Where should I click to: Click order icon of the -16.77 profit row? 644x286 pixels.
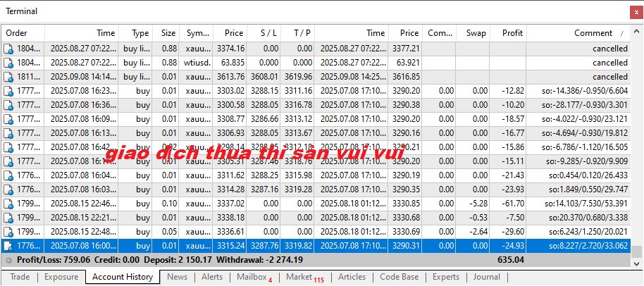8,133
